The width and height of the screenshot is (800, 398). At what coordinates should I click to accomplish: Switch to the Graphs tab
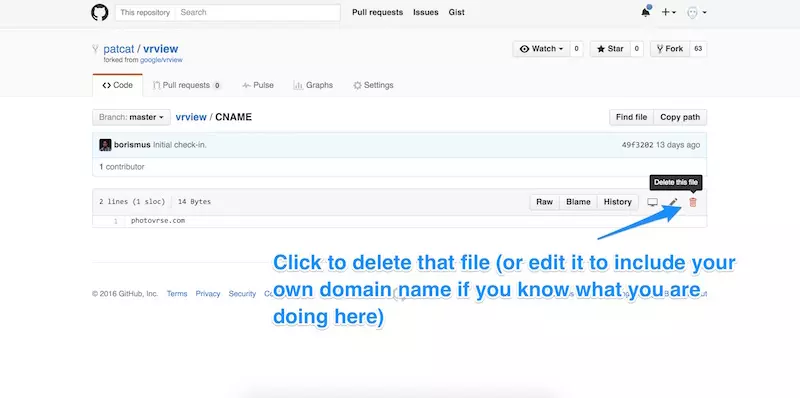[313, 85]
